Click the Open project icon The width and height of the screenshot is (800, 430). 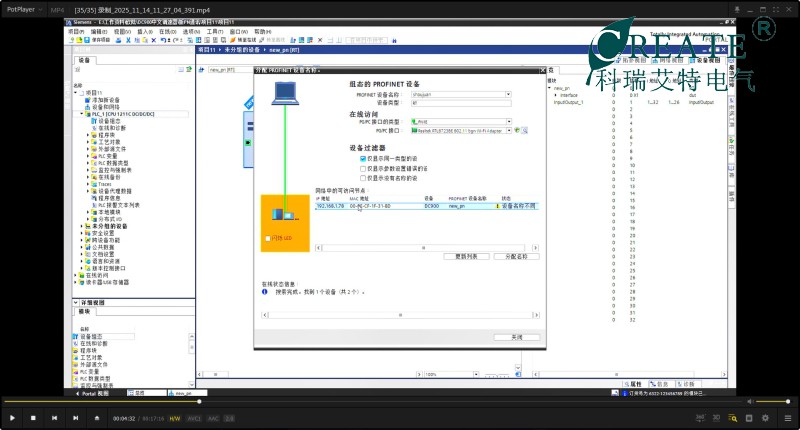click(79, 40)
